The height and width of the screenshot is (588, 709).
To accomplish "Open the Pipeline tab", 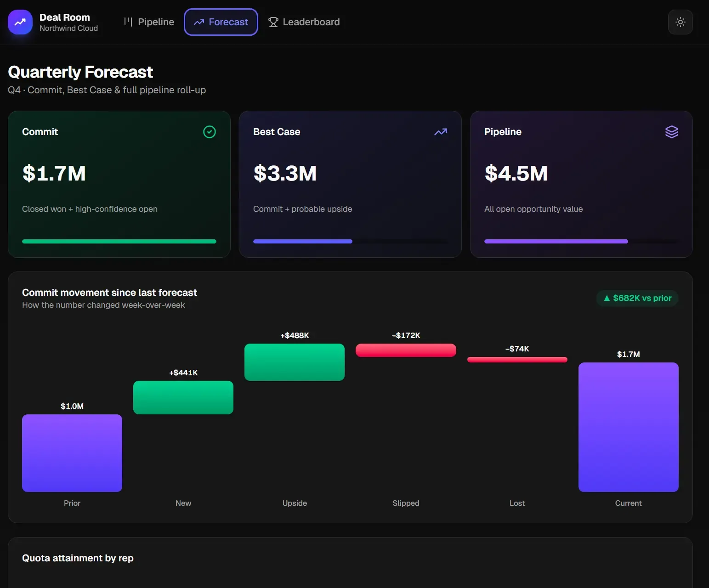I will 149,22.
